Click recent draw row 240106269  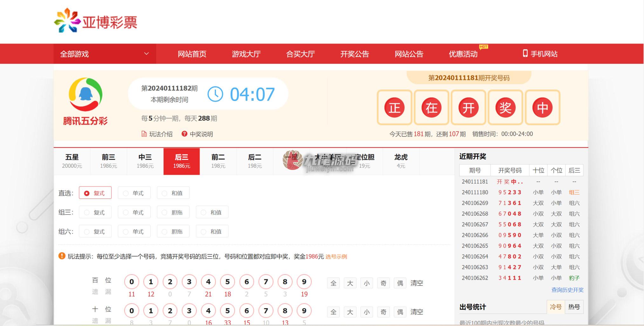click(x=521, y=203)
